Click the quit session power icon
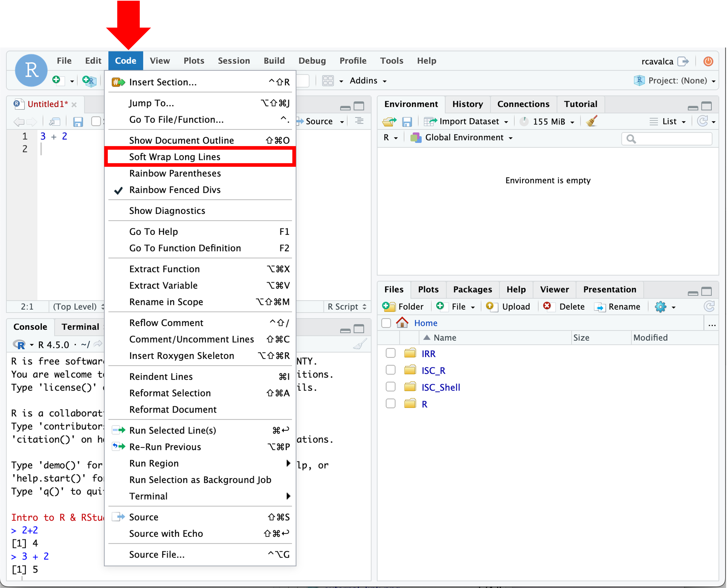 [x=708, y=61]
